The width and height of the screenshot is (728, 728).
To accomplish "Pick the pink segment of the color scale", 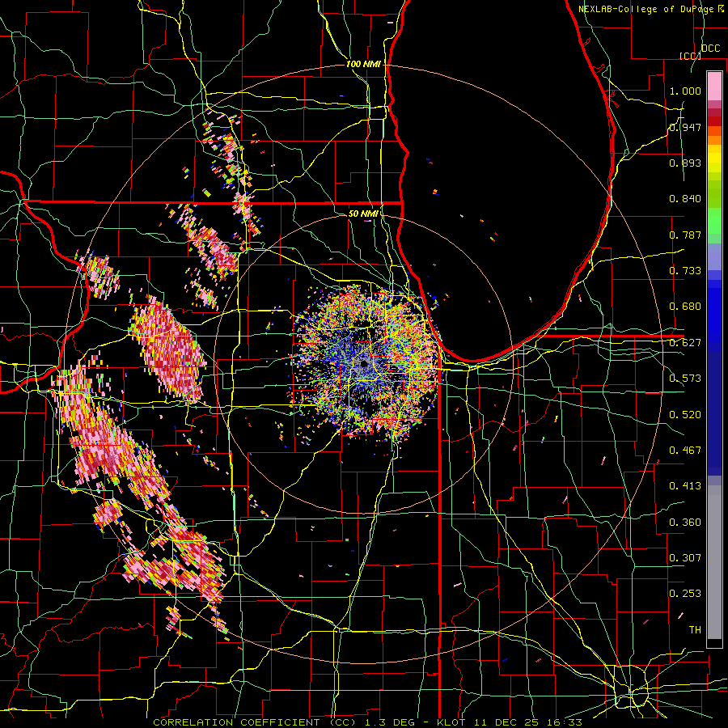I will point(714,86).
